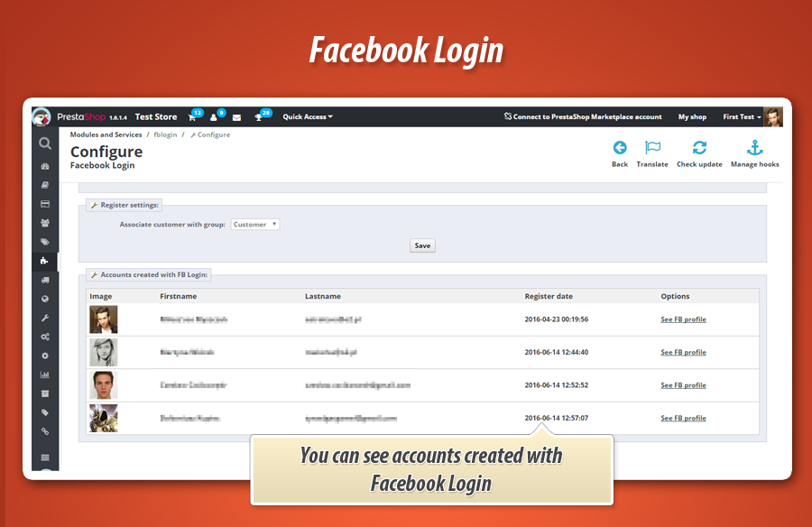View Stats using the chart icon
Screen dimensions: 812x527
tap(45, 374)
